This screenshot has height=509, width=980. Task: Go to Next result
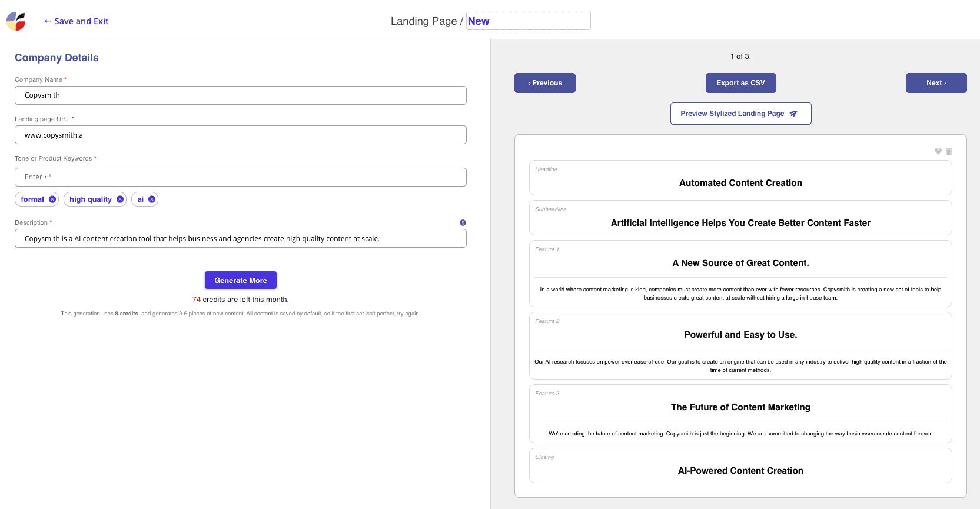(936, 83)
